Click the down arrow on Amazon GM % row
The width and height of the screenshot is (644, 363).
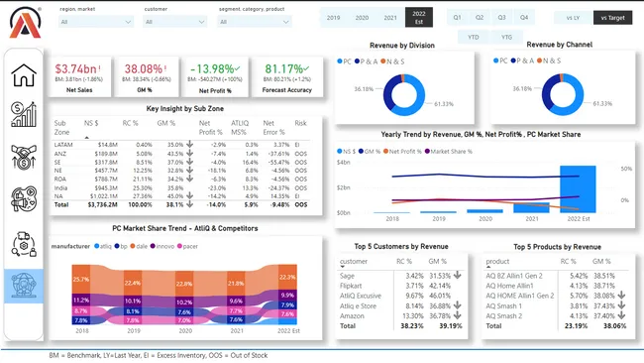point(457,315)
